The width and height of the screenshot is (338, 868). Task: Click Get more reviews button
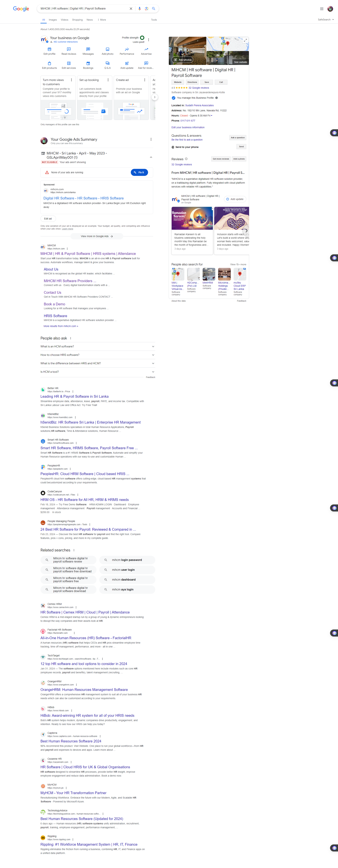pos(221,159)
